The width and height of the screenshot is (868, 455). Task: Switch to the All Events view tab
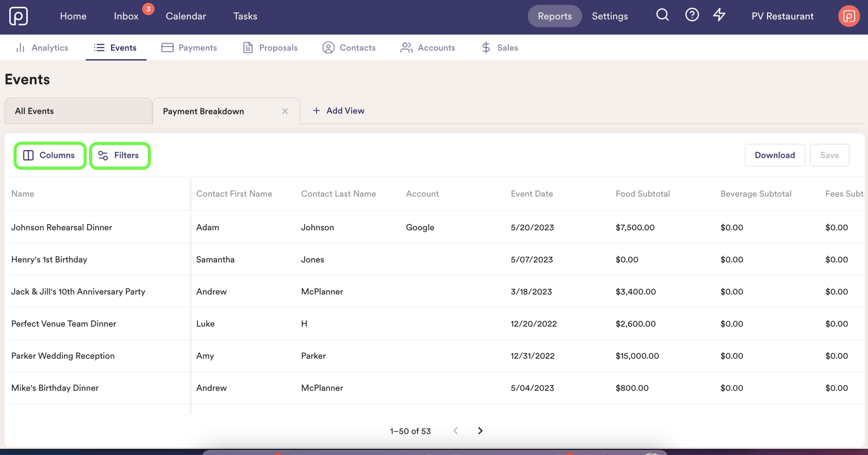tap(78, 111)
